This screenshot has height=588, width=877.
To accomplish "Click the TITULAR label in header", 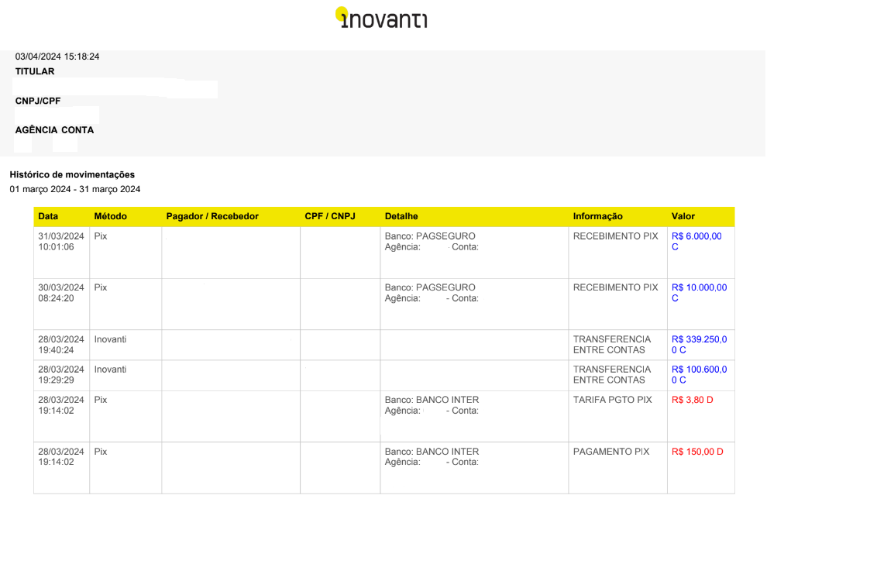I will 35,71.
